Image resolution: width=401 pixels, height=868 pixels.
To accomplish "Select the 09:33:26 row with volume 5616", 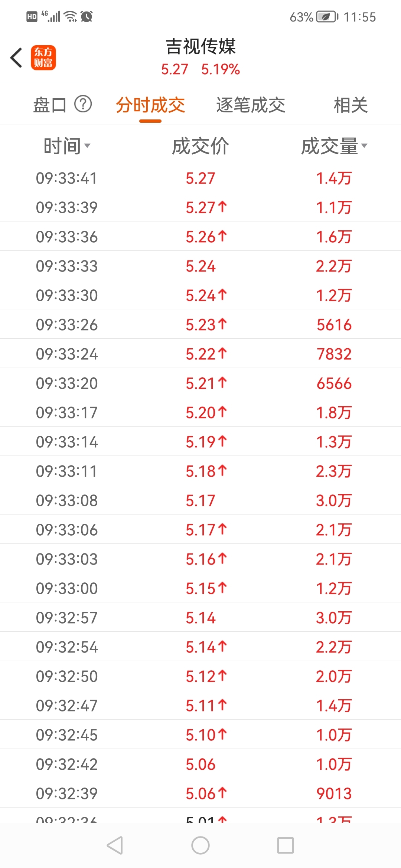I will [x=200, y=324].
